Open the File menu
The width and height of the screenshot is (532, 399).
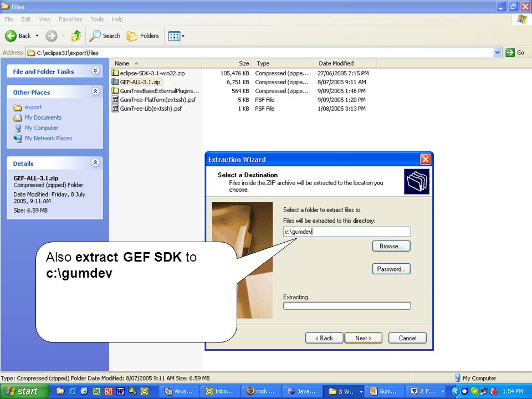(9, 19)
